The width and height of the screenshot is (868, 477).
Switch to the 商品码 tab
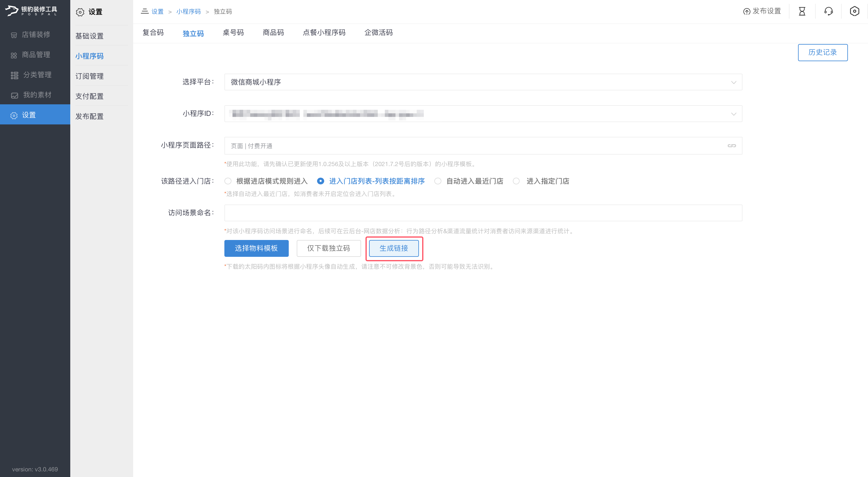point(273,33)
